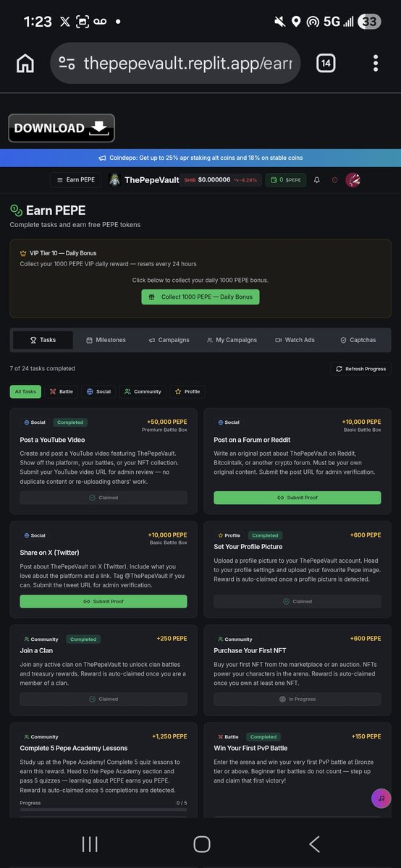
Task: Open the Coindepo staking banner
Action: [x=200, y=158]
